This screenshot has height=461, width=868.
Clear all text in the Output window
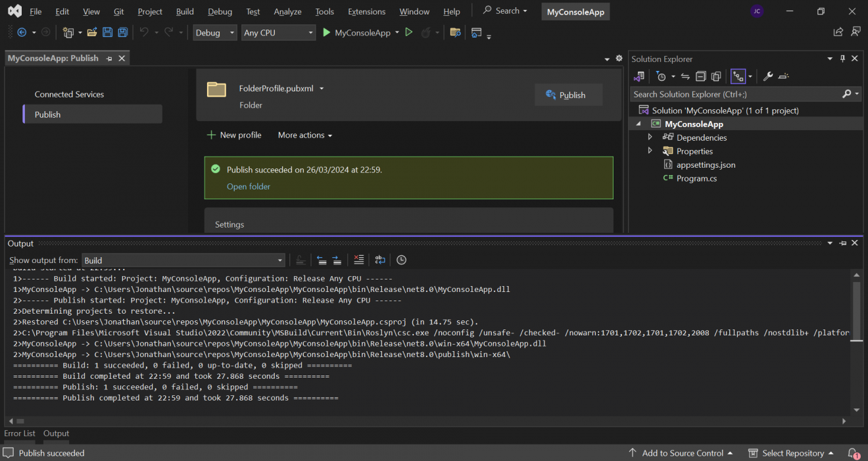[359, 260]
